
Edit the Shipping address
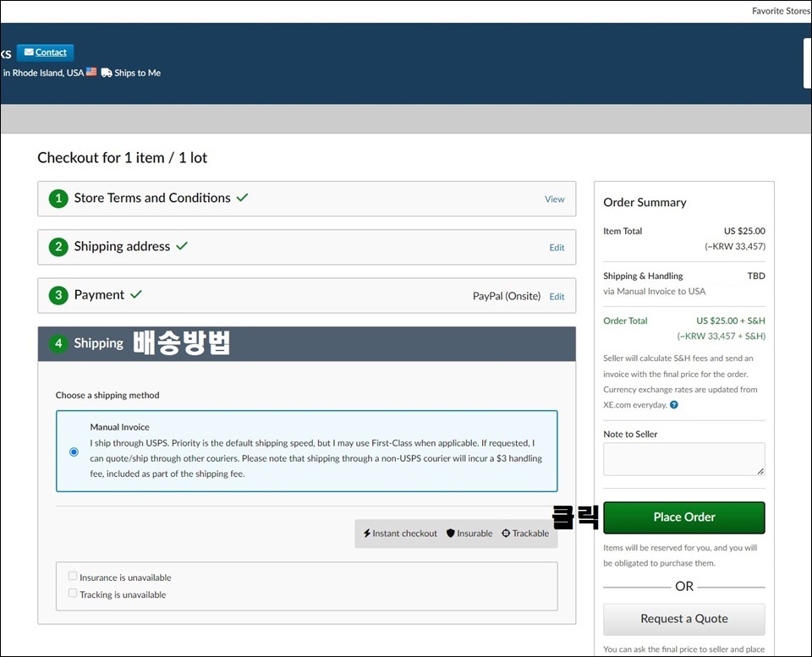click(x=557, y=248)
